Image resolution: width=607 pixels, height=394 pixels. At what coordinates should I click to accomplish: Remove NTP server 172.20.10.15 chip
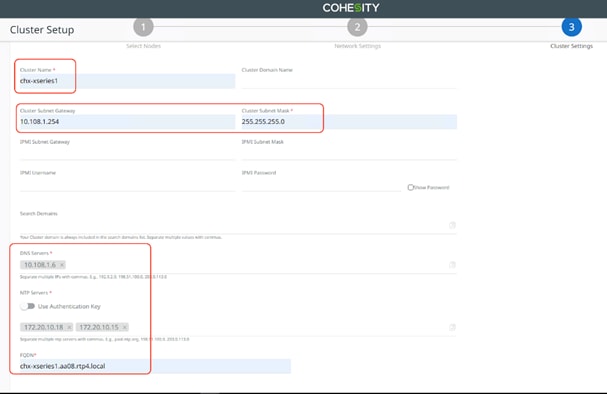[125, 327]
